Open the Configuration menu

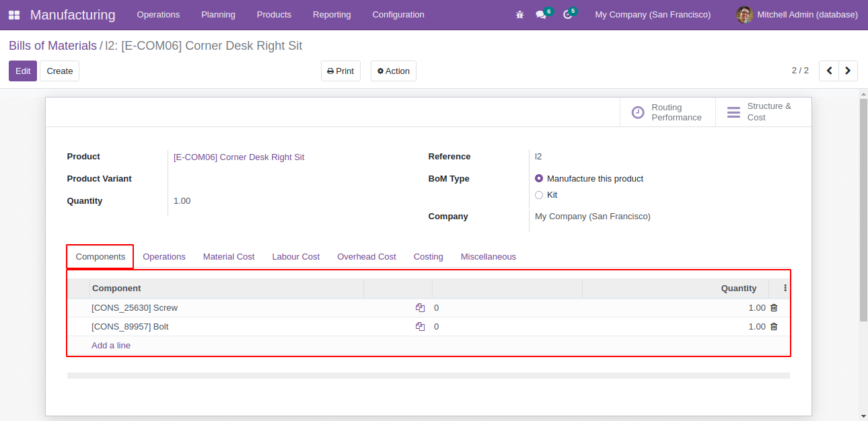(x=398, y=15)
